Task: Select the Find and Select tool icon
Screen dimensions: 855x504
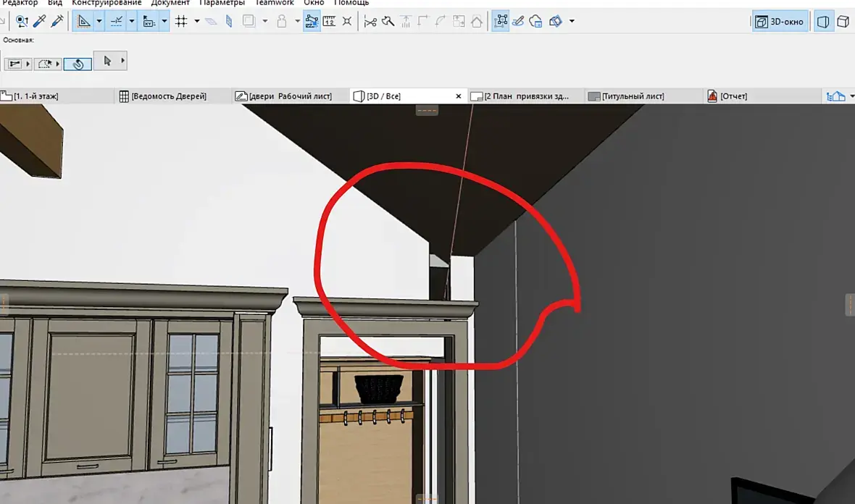Action: (x=22, y=21)
